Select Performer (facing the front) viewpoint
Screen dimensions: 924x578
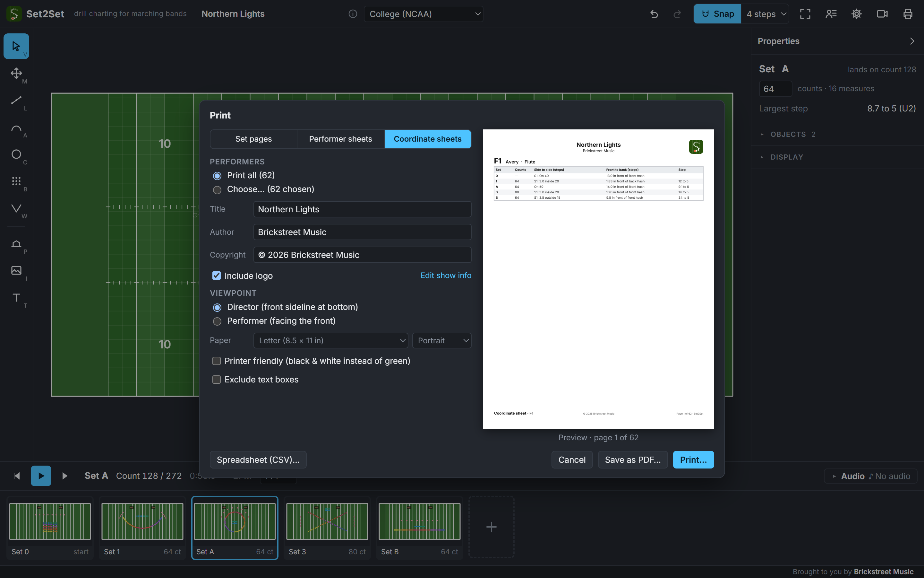click(x=217, y=321)
